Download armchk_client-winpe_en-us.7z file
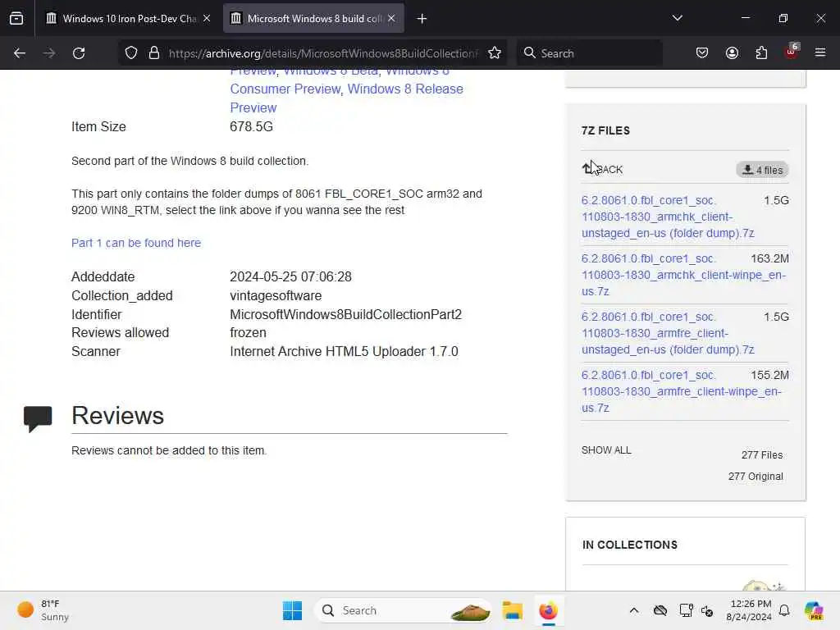Image resolution: width=840 pixels, height=630 pixels. [683, 275]
